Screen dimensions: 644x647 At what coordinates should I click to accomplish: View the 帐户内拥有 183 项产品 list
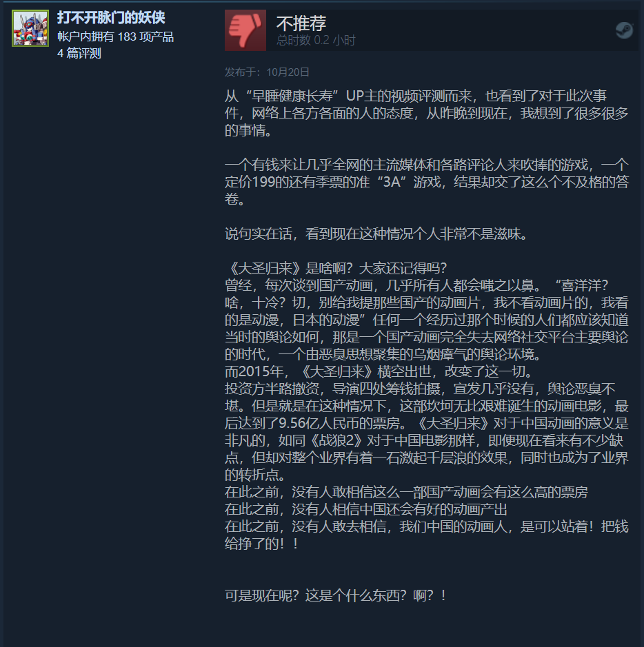point(116,37)
